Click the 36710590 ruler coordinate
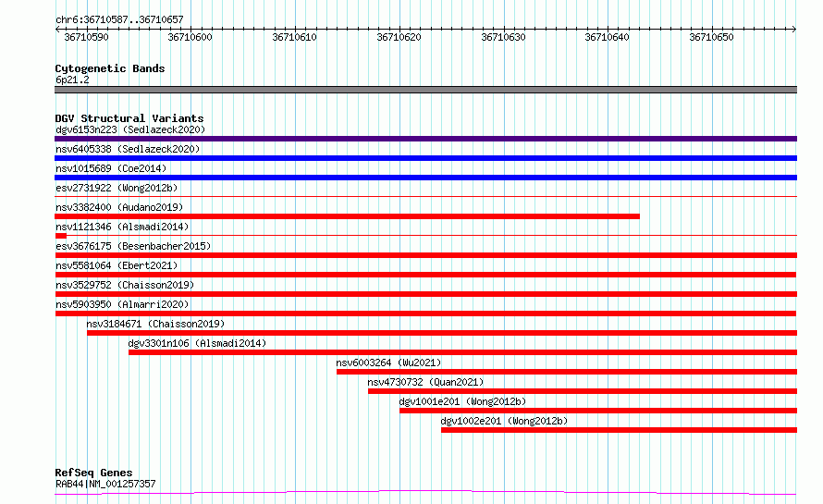The image size is (823, 504). (x=86, y=37)
